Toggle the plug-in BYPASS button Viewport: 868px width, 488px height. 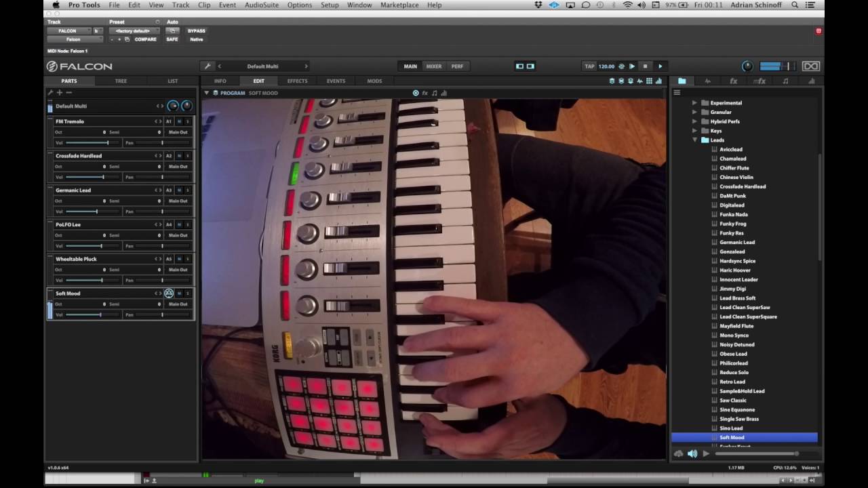(197, 30)
